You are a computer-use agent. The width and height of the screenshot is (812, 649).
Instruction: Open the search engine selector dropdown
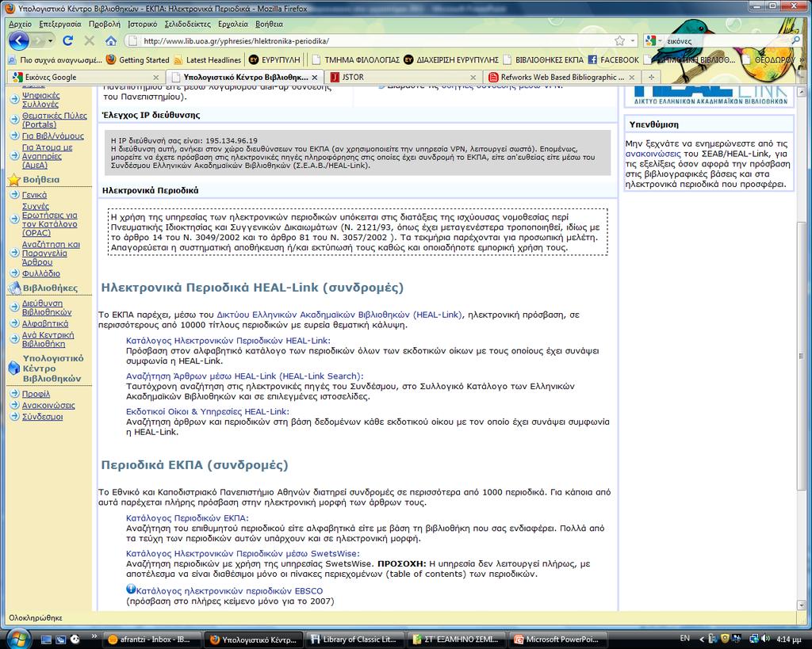point(660,40)
